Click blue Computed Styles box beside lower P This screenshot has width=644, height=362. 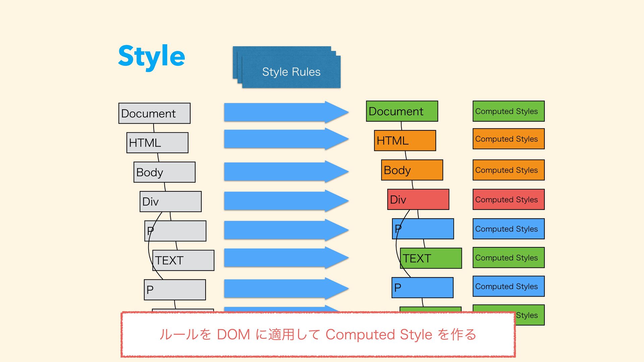[x=508, y=286]
